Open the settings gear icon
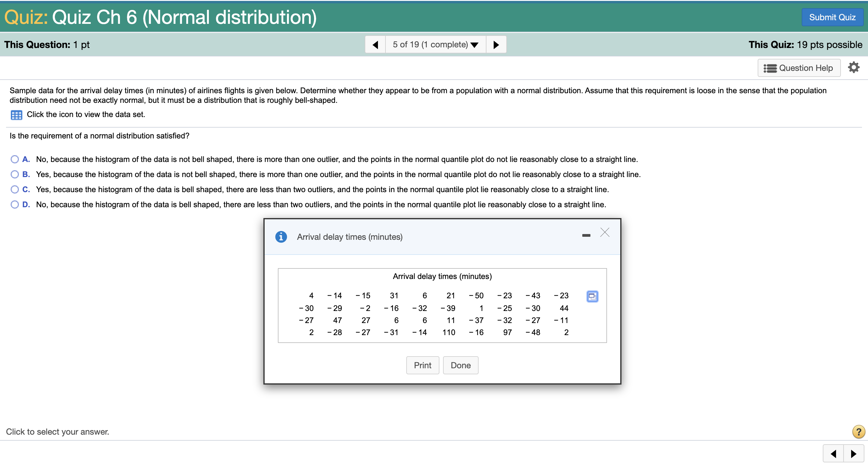868x466 pixels. point(854,67)
